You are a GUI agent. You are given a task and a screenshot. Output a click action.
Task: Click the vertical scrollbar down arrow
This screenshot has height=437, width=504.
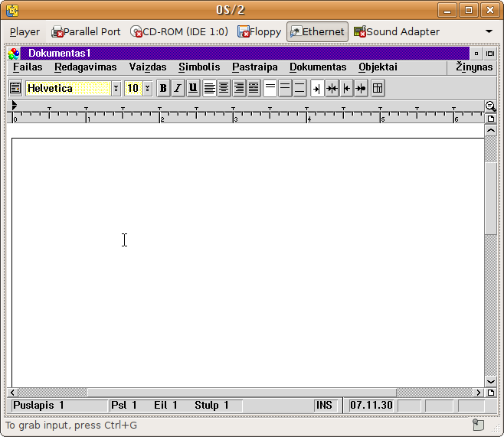coord(490,380)
